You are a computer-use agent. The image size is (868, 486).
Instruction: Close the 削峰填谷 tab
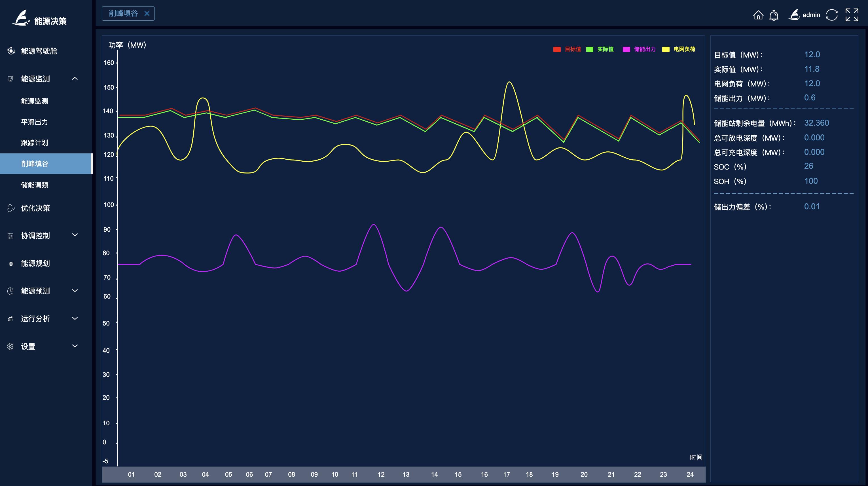[147, 14]
